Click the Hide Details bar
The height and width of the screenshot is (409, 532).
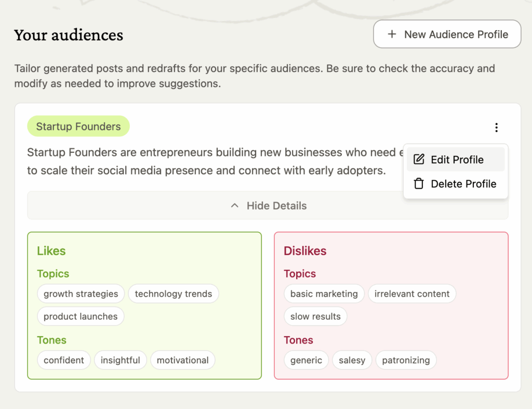point(268,206)
